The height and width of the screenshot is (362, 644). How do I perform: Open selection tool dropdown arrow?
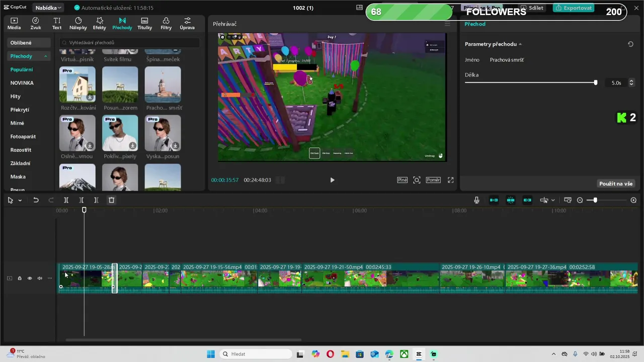click(x=20, y=200)
